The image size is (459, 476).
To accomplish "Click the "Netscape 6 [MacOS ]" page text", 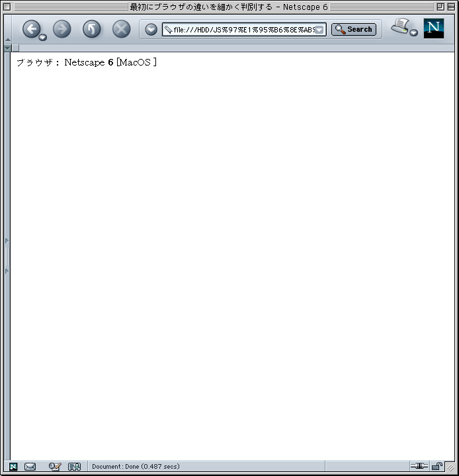I will pyautogui.click(x=110, y=62).
